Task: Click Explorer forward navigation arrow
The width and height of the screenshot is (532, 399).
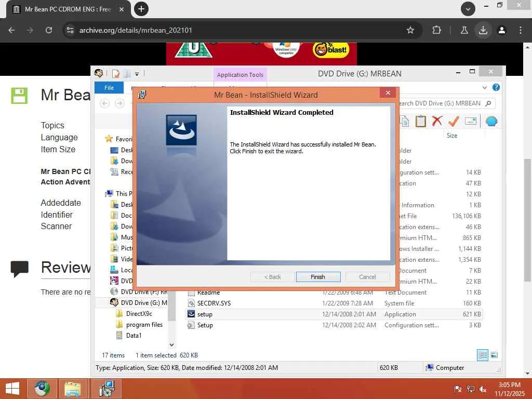Action: point(119,103)
